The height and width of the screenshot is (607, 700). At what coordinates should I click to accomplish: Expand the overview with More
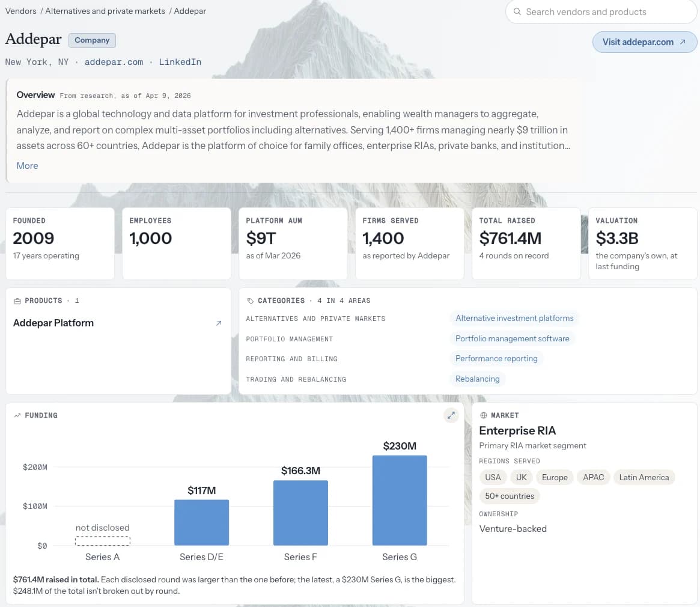click(27, 166)
